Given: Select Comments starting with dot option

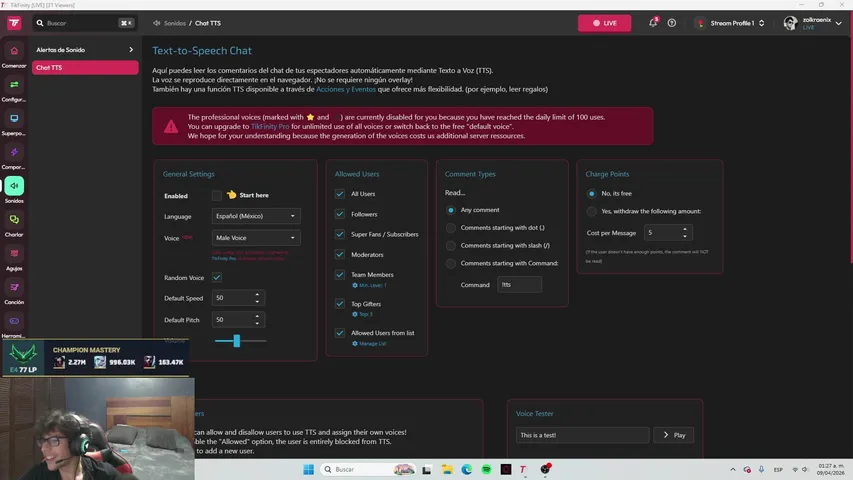Looking at the screenshot, I should (x=450, y=228).
